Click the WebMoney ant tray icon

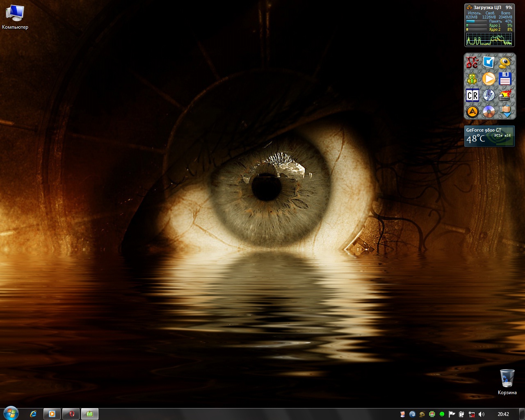click(x=422, y=414)
